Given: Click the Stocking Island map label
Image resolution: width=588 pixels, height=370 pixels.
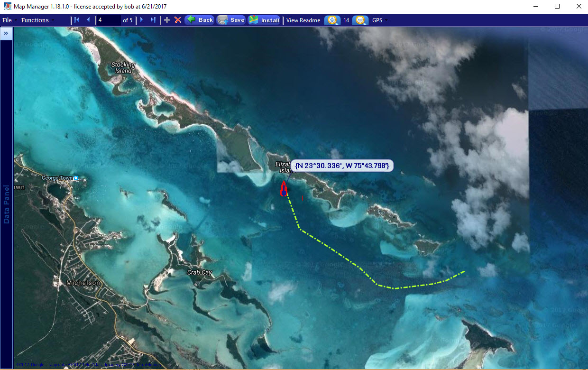Looking at the screenshot, I should point(123,67).
